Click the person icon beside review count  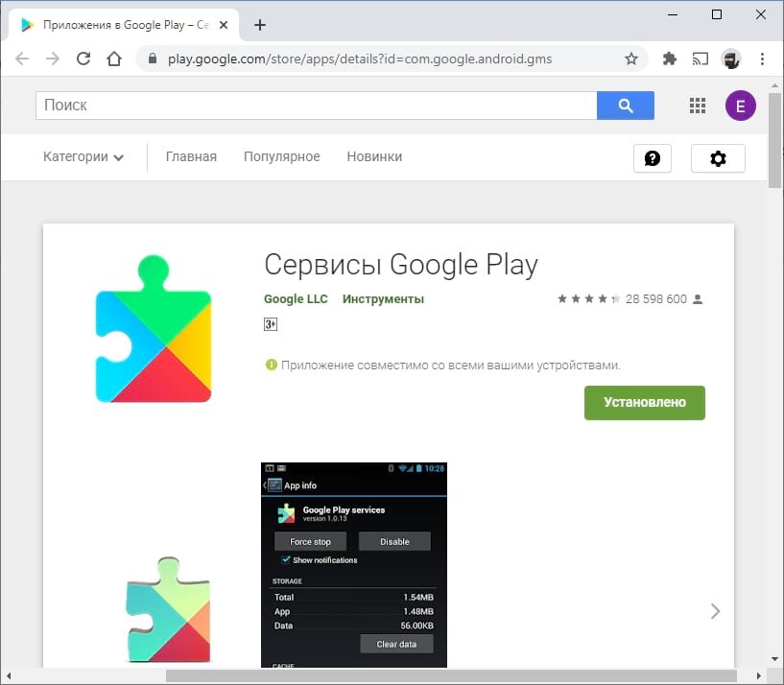point(698,299)
